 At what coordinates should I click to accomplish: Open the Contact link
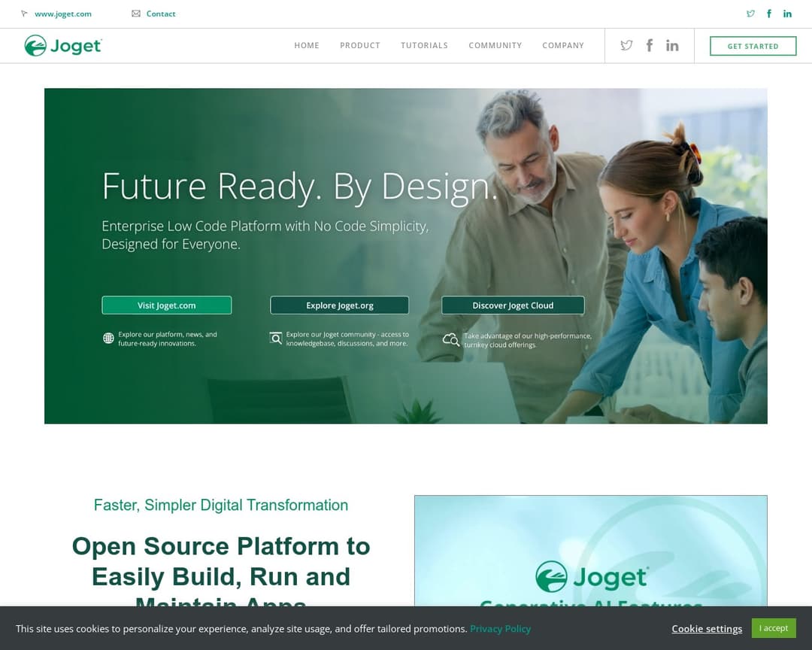pos(161,14)
